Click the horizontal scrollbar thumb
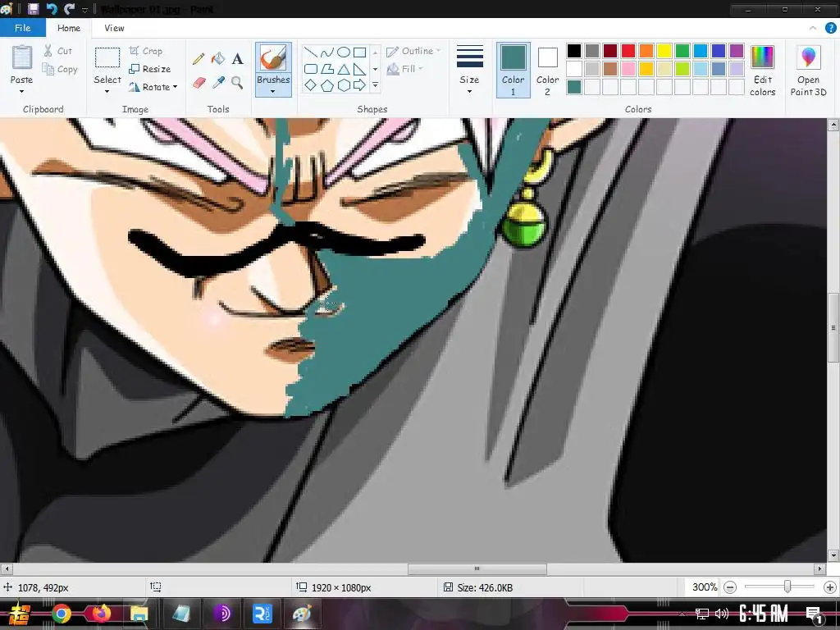This screenshot has height=630, width=840. [x=477, y=568]
